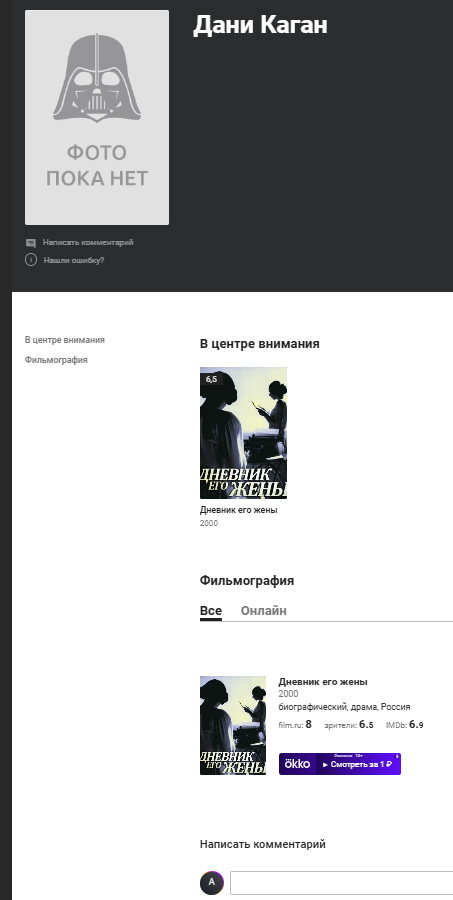Switch to the Онлайн filmography tab
Viewport: 453px width, 900px height.
264,611
